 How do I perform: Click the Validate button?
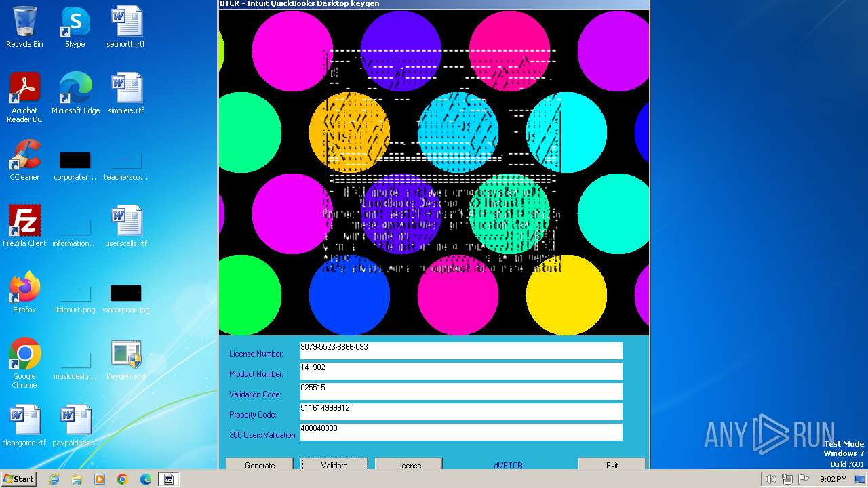coord(334,464)
